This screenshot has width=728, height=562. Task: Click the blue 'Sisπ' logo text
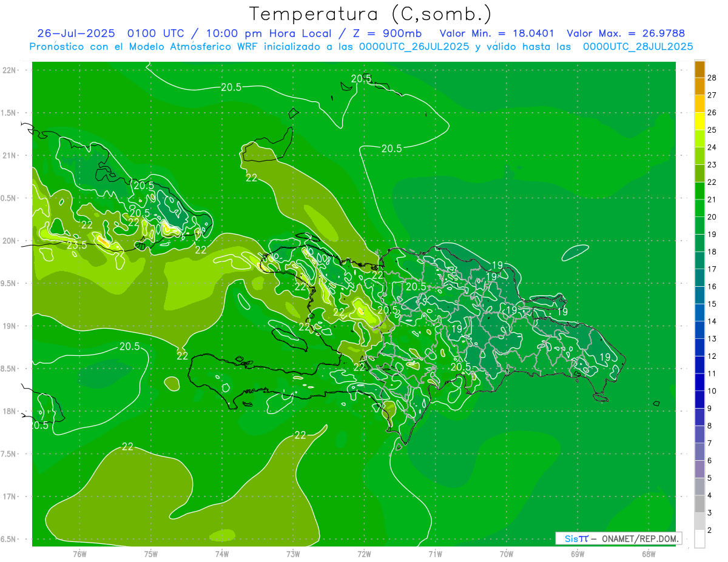[x=576, y=538]
